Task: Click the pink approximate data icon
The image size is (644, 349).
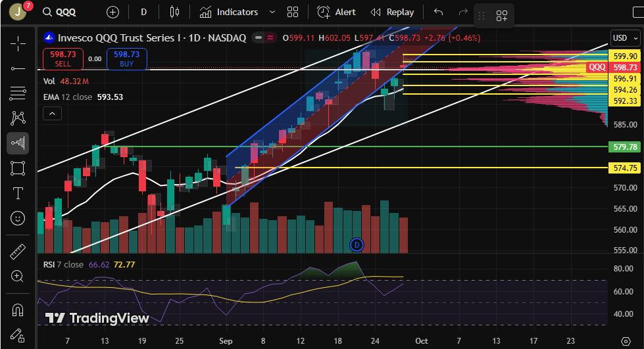Action: (270, 37)
